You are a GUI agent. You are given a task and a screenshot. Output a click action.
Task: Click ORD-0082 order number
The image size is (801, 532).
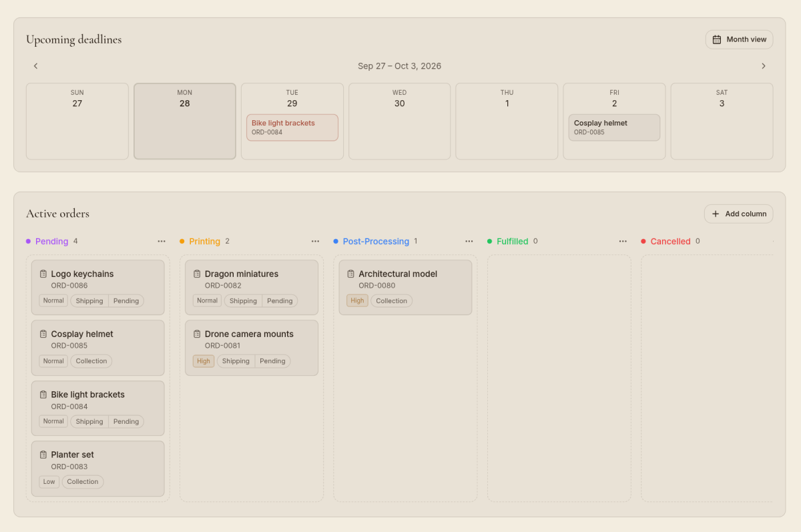[223, 286]
